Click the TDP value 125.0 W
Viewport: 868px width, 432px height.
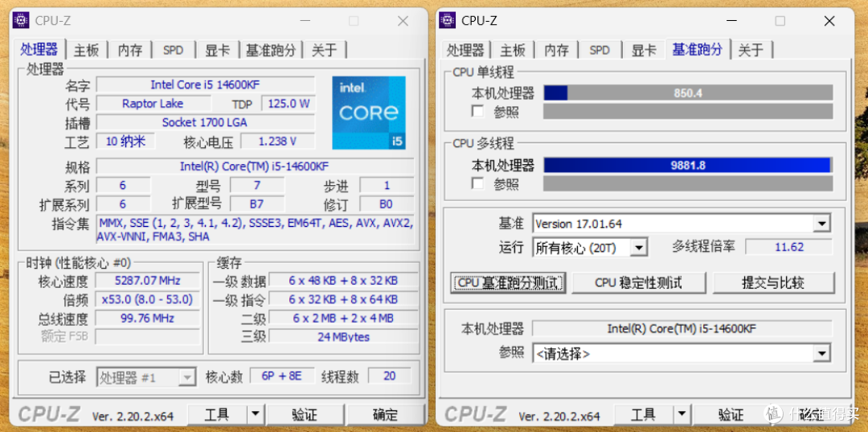click(289, 104)
